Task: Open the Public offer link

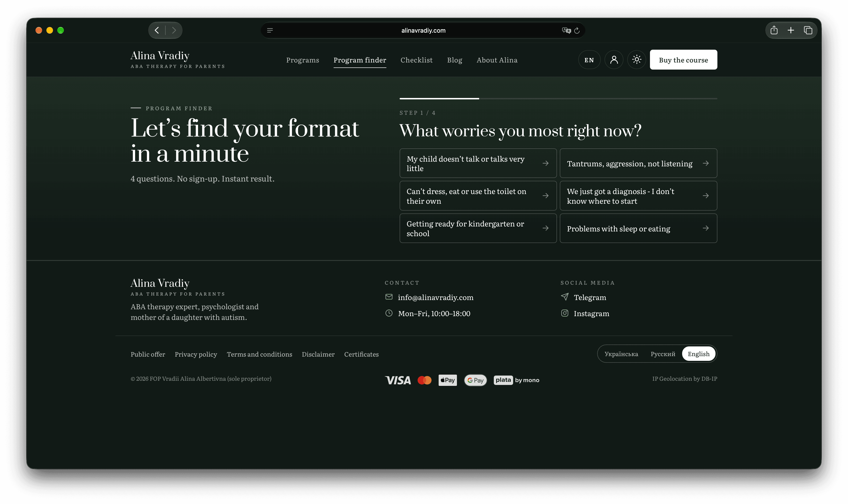Action: [x=148, y=354]
